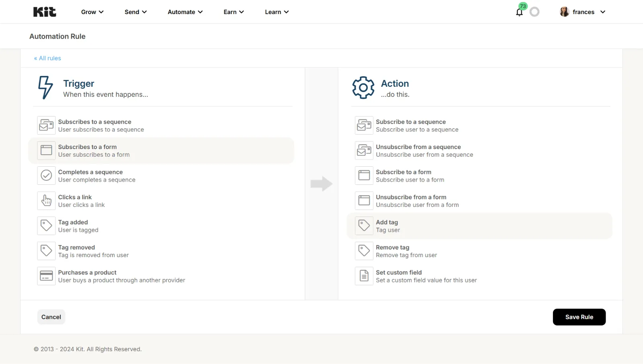Pick the Purchases a product card icon
The height and width of the screenshot is (364, 643).
[x=46, y=276]
